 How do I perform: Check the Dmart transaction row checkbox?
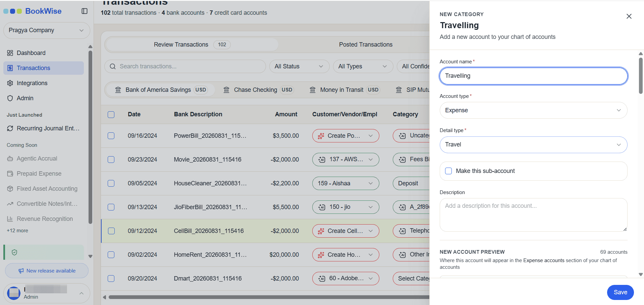(111, 279)
